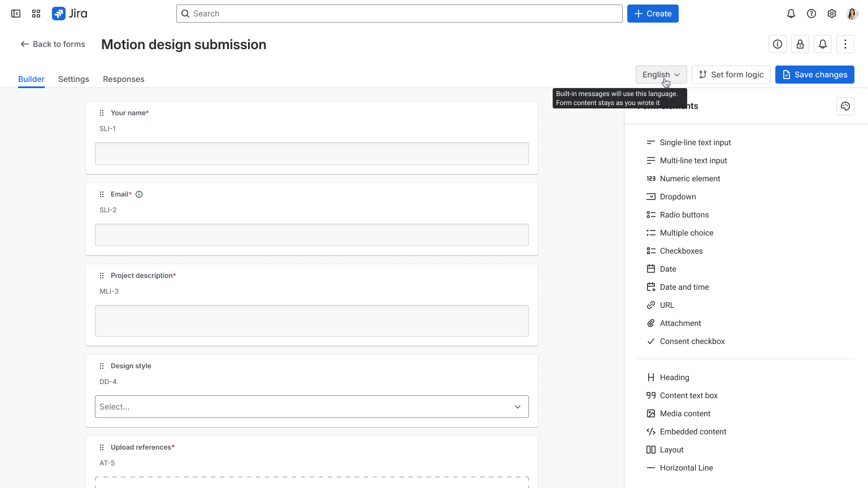Click the SLI-2 field key text

pos(108,210)
